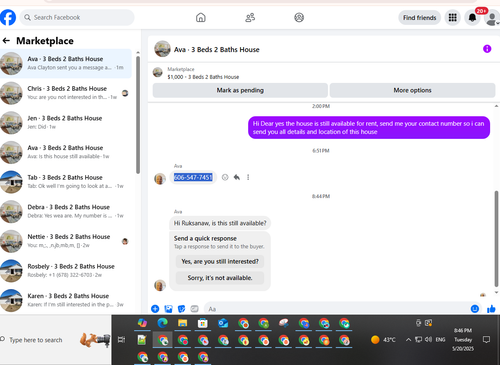Open the Notifications bell
This screenshot has height=365, width=500.
pos(472,18)
